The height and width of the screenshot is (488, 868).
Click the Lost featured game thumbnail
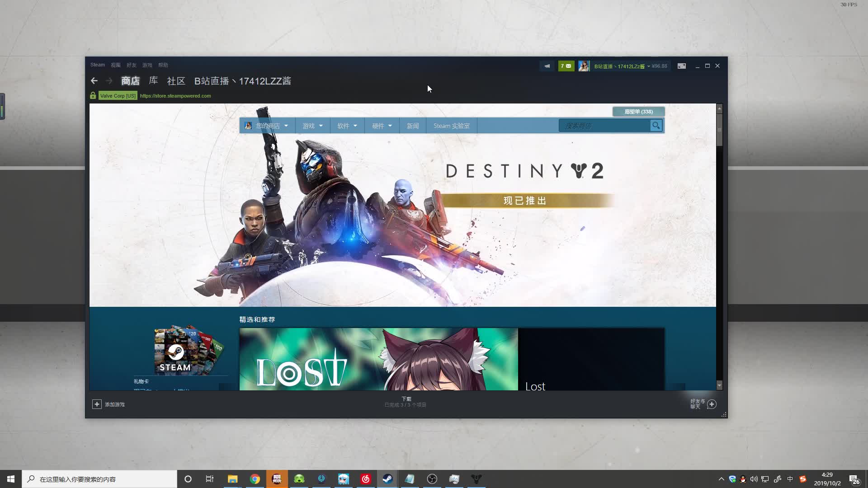[378, 359]
